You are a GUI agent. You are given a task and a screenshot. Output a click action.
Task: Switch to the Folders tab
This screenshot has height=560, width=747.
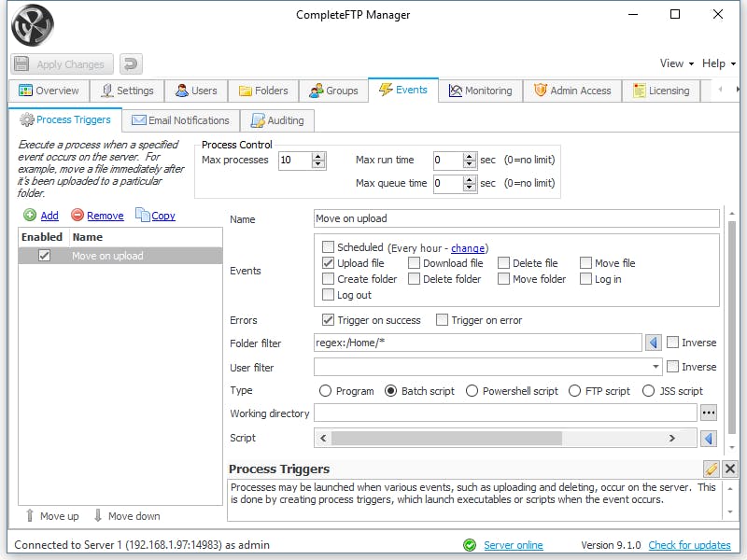(x=263, y=91)
